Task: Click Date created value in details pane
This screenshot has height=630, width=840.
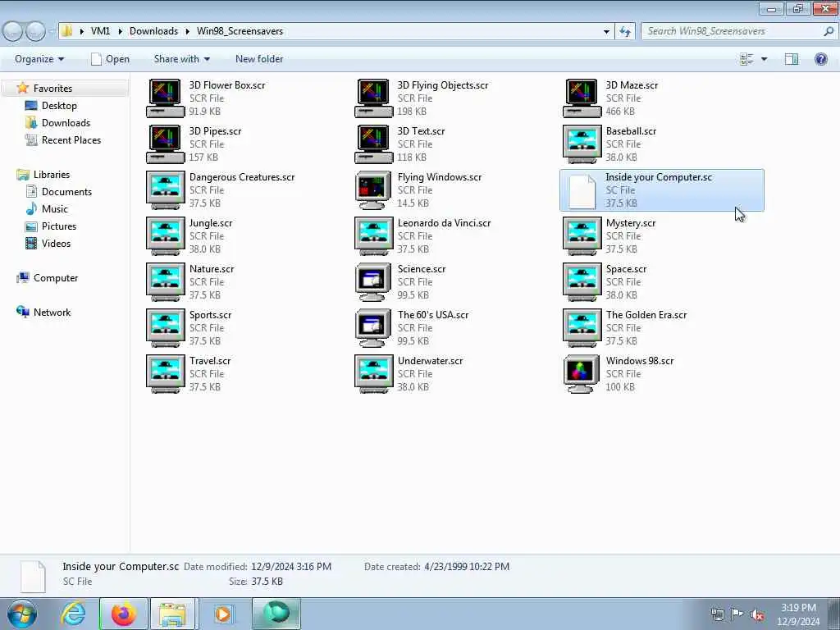Action: [467, 566]
